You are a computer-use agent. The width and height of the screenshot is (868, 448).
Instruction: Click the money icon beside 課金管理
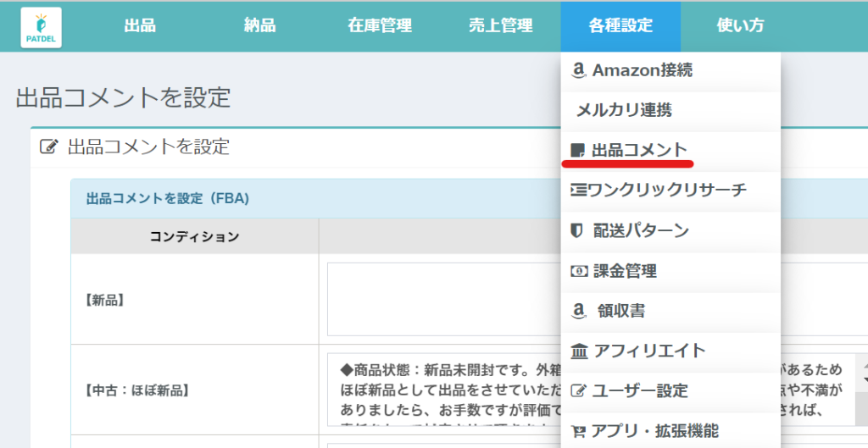pyautogui.click(x=579, y=271)
